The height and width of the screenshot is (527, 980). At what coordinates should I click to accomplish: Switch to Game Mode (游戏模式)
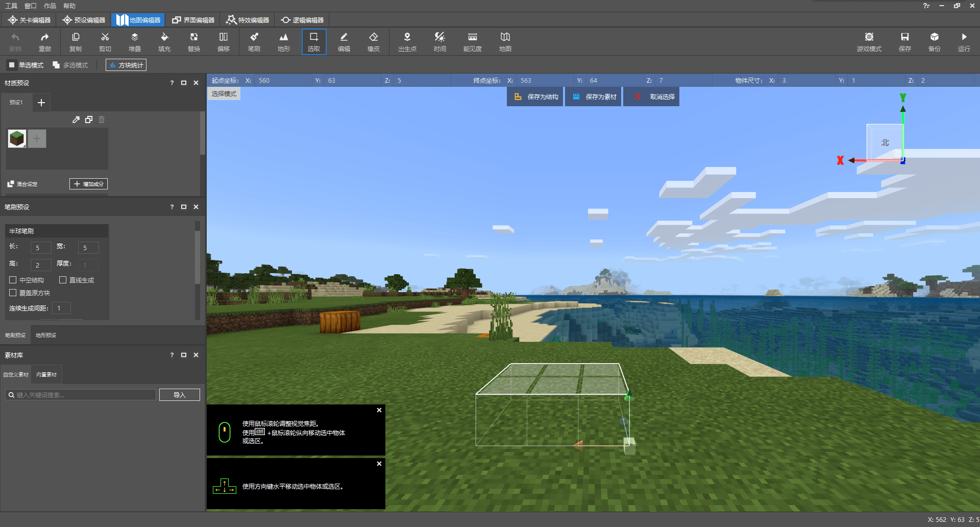869,41
